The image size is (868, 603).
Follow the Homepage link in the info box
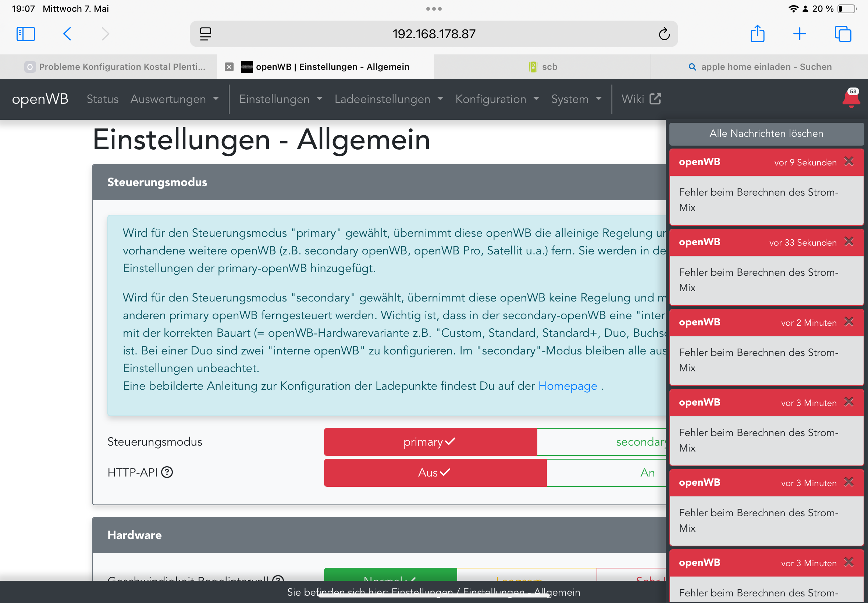point(567,386)
